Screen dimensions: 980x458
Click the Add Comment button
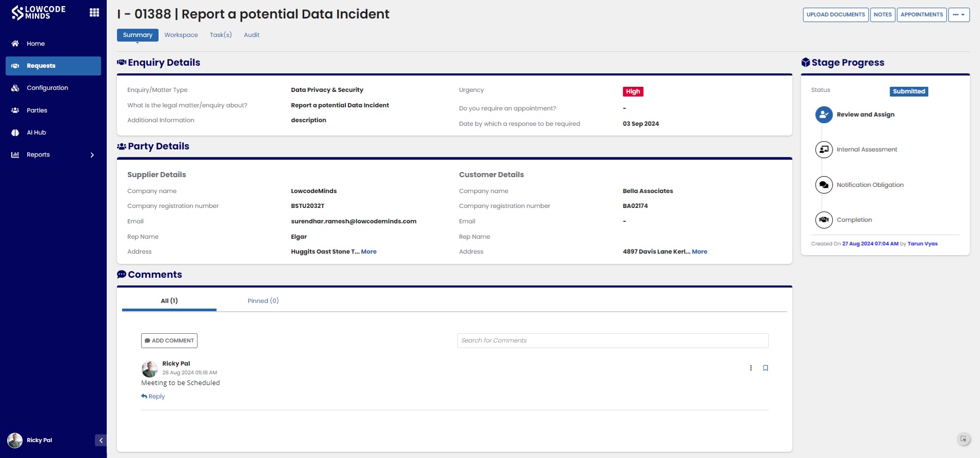tap(169, 340)
